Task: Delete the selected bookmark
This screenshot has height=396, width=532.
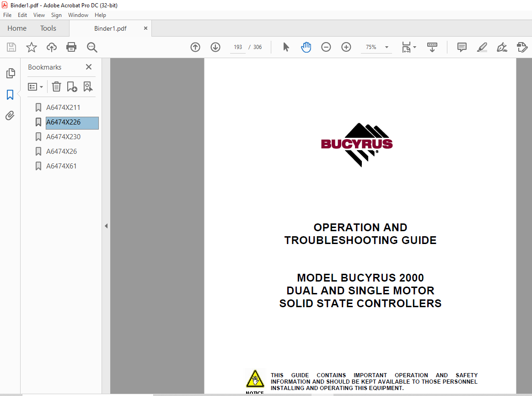Action: 56,87
